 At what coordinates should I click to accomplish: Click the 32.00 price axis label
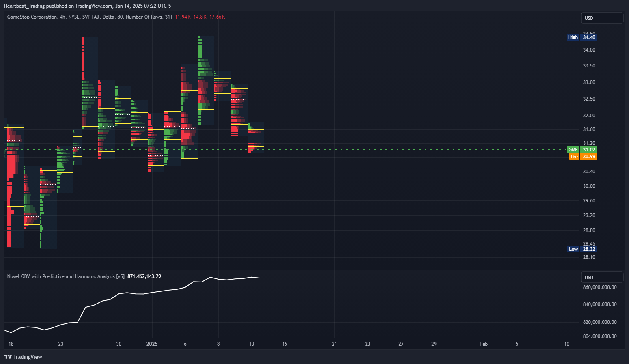click(x=589, y=116)
